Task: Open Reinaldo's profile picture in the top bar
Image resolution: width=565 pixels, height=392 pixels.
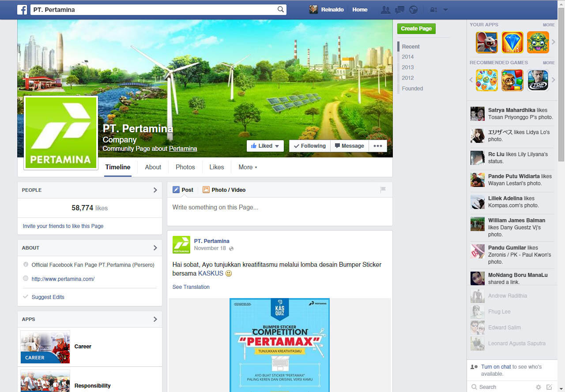Action: 313,9
